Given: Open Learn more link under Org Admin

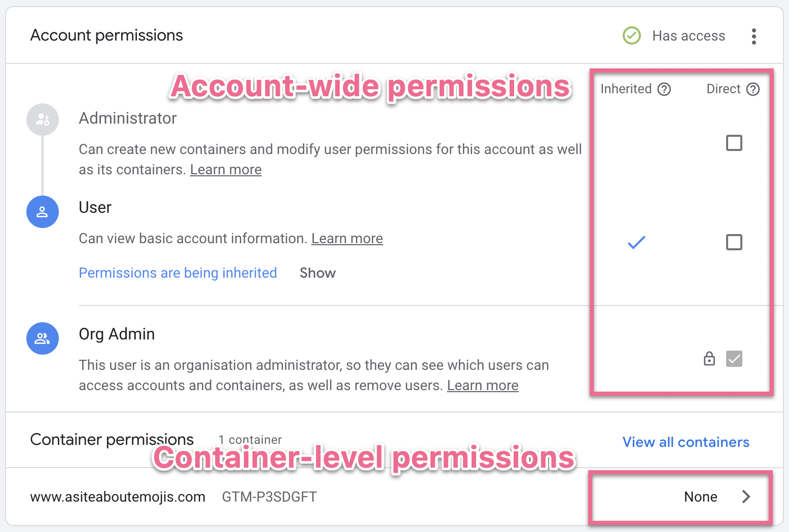Looking at the screenshot, I should pos(482,386).
